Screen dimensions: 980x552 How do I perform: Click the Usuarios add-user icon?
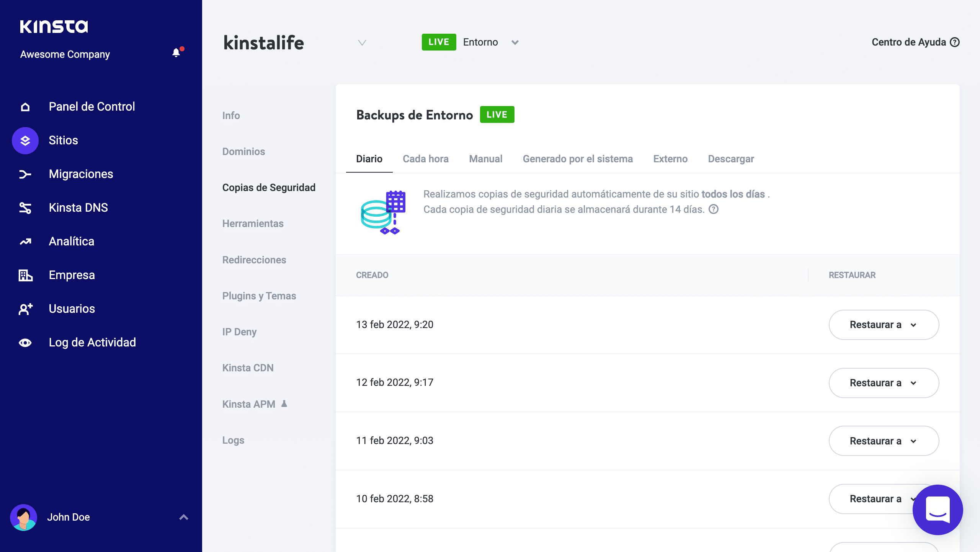(x=25, y=309)
